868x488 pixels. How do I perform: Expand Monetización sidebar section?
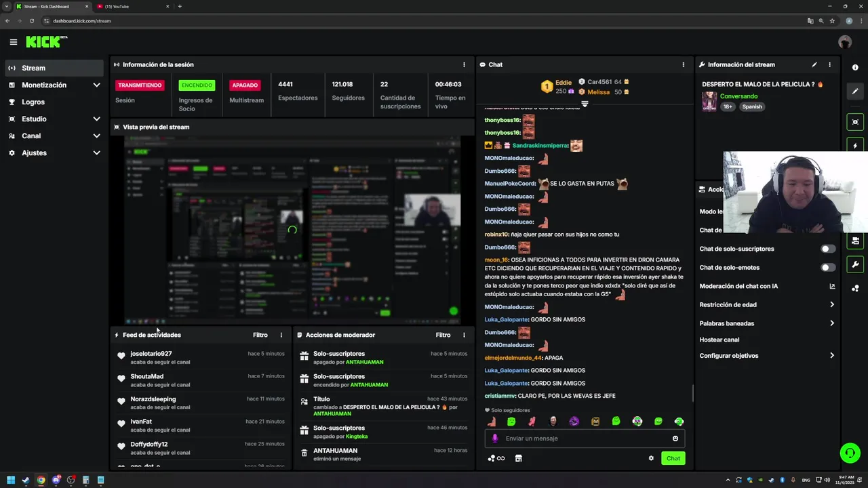(x=96, y=85)
